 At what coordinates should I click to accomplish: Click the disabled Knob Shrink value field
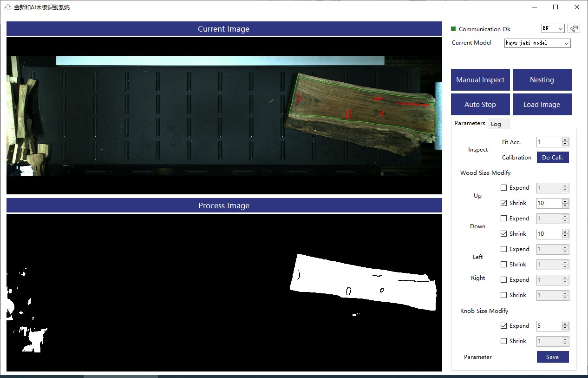(549, 341)
